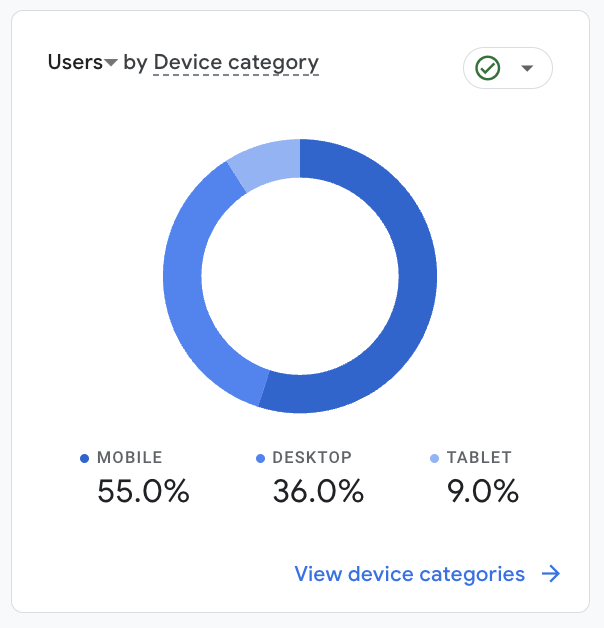This screenshot has height=628, width=604.
Task: Click the TABLET legend color dot
Action: pyautogui.click(x=434, y=458)
